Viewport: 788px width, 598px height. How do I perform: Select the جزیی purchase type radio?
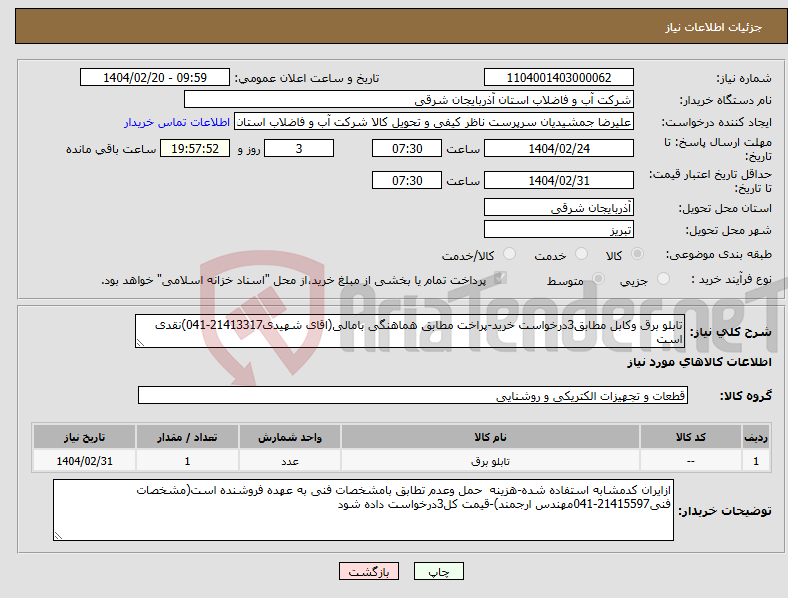pos(663,278)
